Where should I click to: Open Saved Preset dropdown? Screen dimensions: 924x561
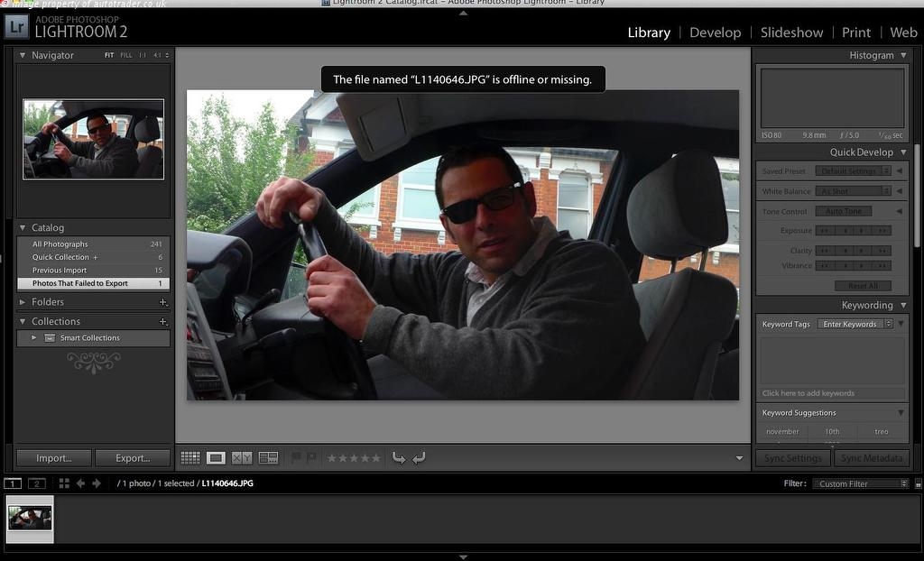pyautogui.click(x=854, y=170)
